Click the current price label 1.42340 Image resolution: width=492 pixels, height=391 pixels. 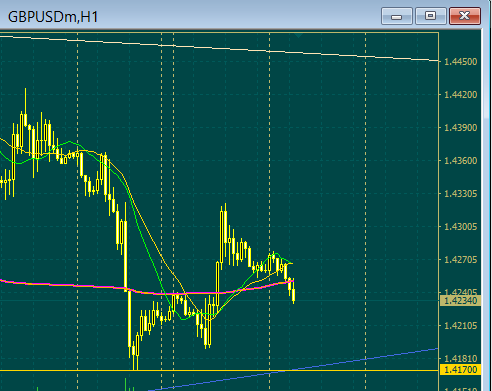pos(460,301)
